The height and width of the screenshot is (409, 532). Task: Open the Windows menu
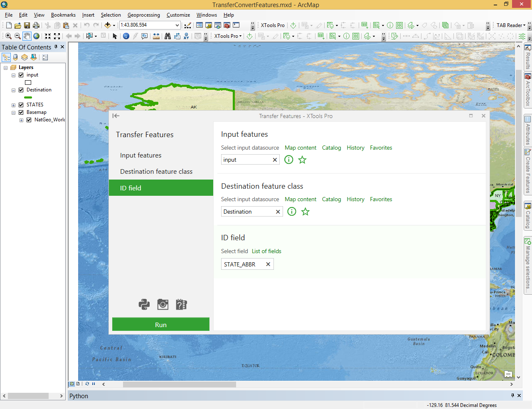[207, 15]
